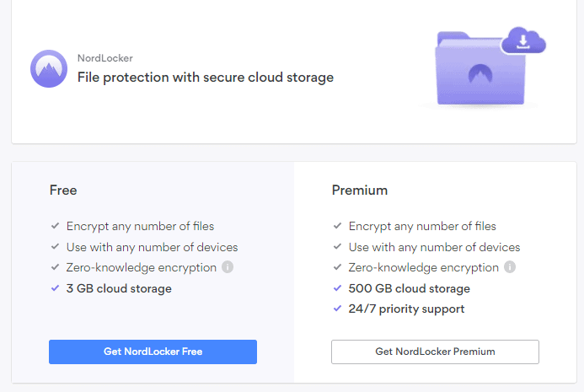Image resolution: width=584 pixels, height=392 pixels.
Task: Click the 500 GB cloud storage text
Action: tap(410, 288)
